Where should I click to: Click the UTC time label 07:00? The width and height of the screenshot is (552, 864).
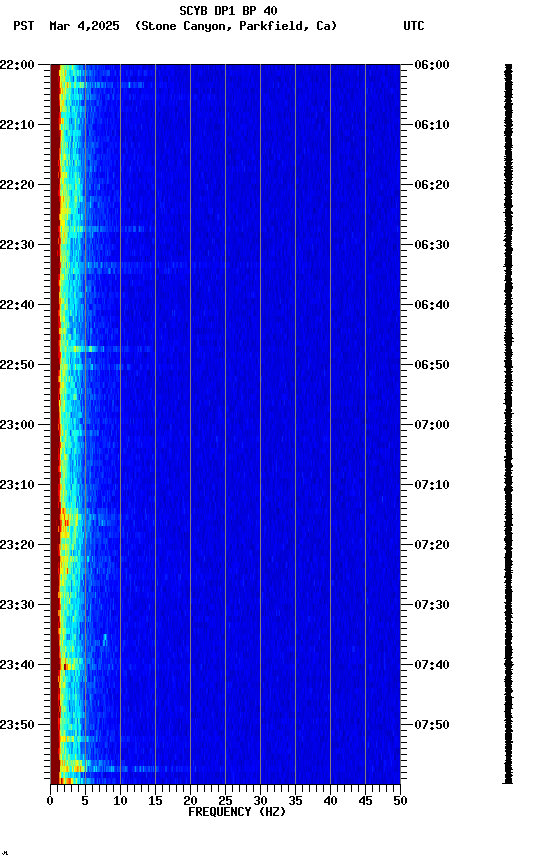coord(432,425)
